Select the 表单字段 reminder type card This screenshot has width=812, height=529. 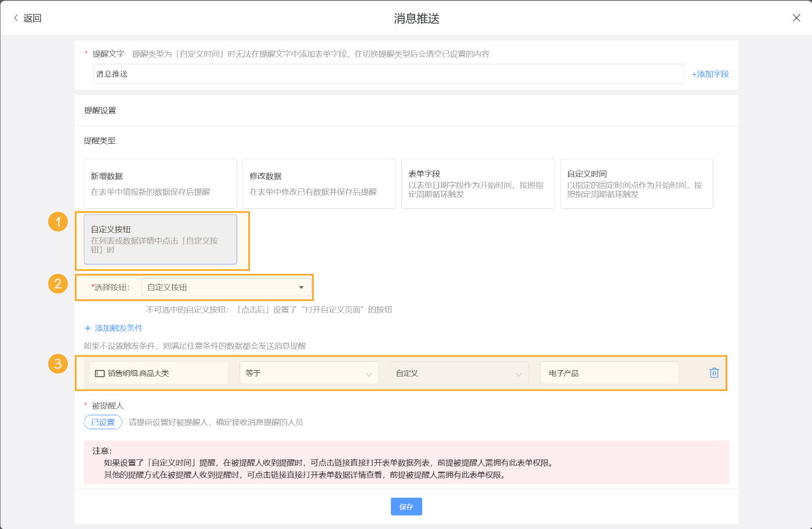(477, 183)
